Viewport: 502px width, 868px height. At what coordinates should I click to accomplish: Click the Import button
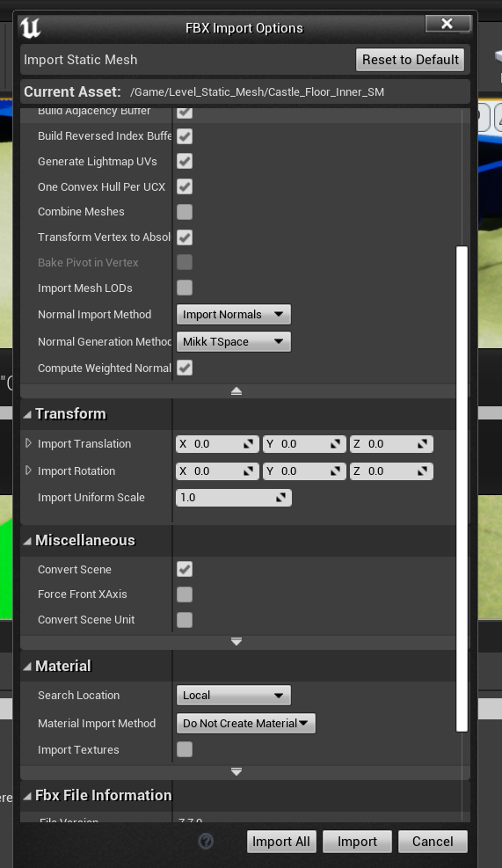point(357,842)
